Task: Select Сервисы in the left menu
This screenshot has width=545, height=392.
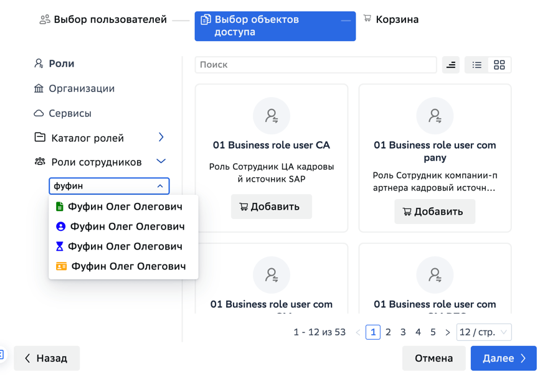Action: tap(62, 113)
